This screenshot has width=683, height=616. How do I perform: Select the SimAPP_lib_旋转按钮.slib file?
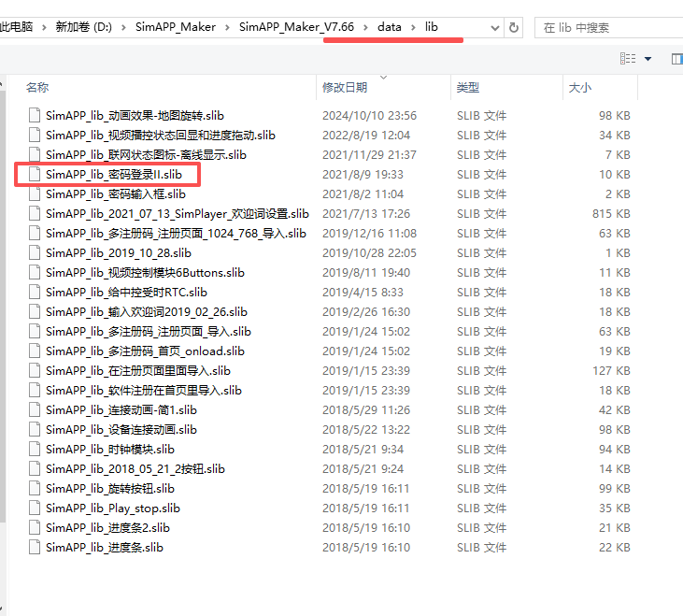click(109, 489)
